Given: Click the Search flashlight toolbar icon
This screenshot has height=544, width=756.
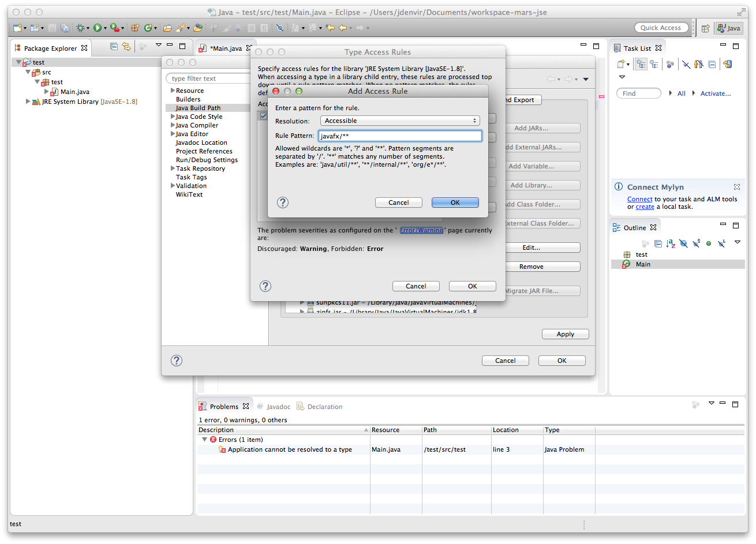Looking at the screenshot, I should [x=180, y=28].
